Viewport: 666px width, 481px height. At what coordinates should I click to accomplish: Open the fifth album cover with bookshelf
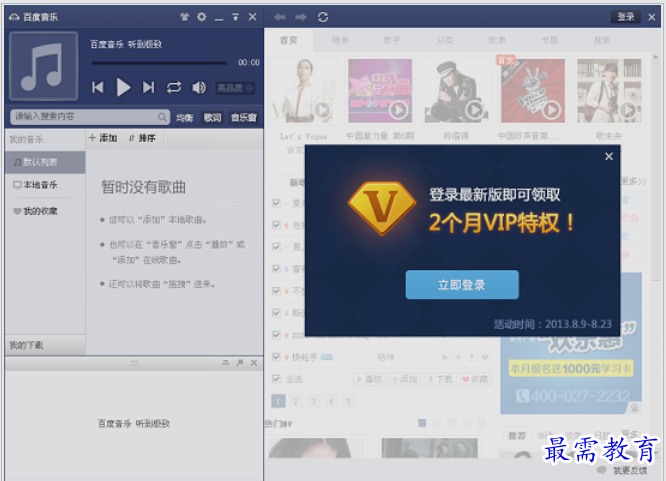point(609,91)
